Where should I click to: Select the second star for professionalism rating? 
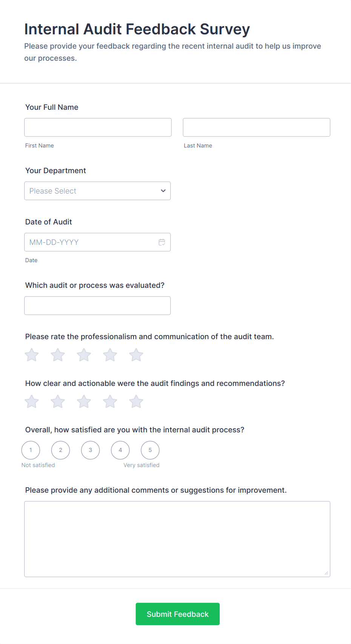[57, 355]
